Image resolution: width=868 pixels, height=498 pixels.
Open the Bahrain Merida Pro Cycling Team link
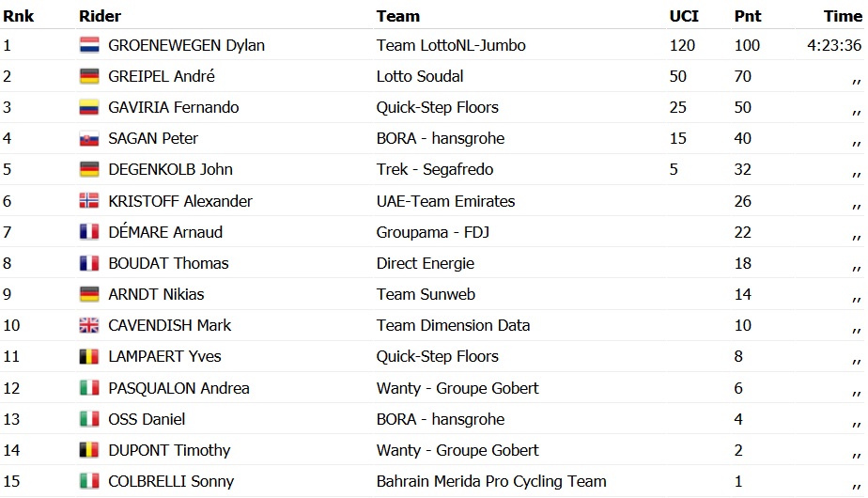coord(491,481)
